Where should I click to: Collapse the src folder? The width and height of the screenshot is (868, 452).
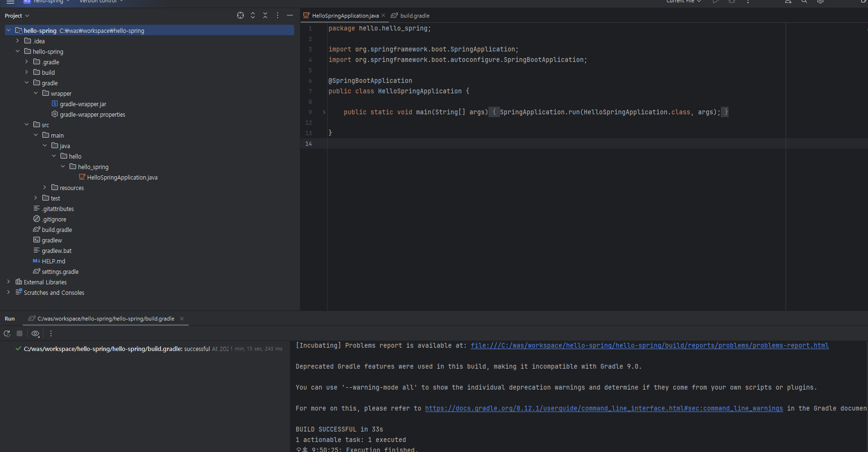click(x=27, y=125)
